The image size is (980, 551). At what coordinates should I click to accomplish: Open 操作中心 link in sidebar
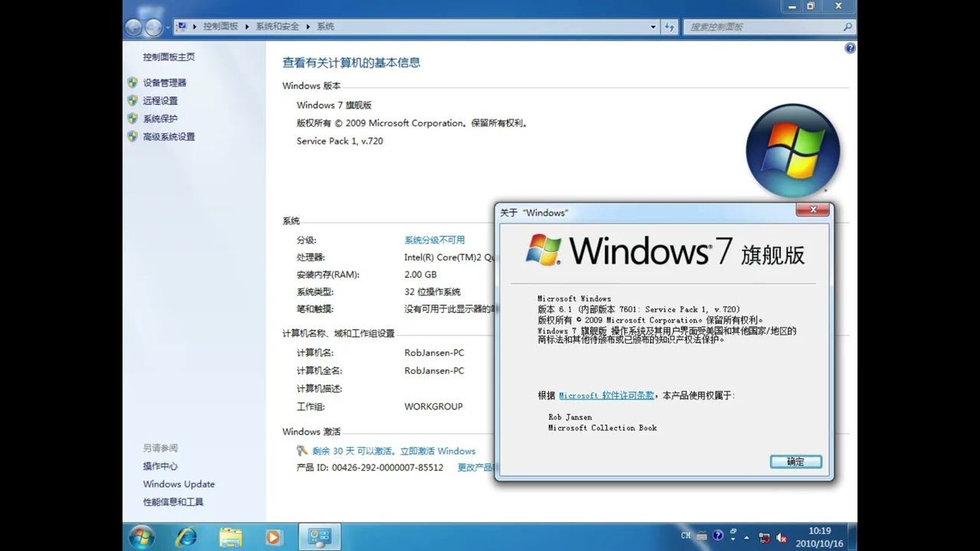point(160,466)
